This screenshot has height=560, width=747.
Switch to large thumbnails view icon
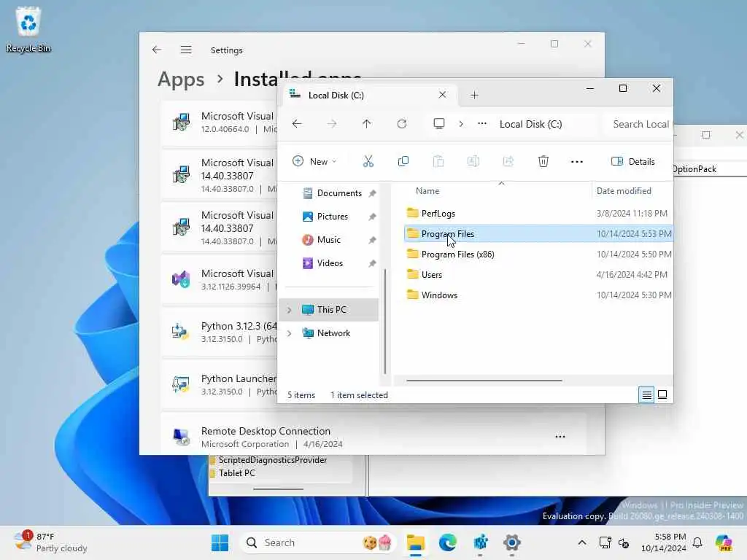pos(662,394)
